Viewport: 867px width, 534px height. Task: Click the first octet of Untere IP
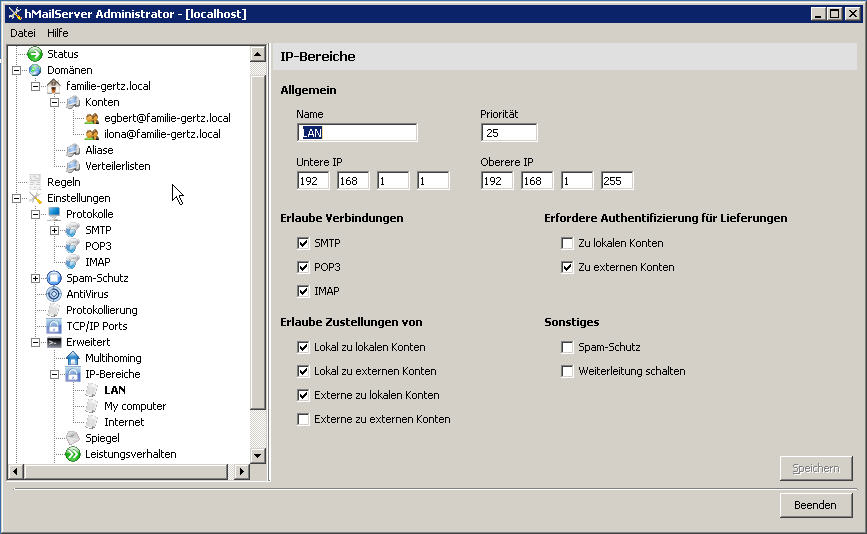(312, 181)
